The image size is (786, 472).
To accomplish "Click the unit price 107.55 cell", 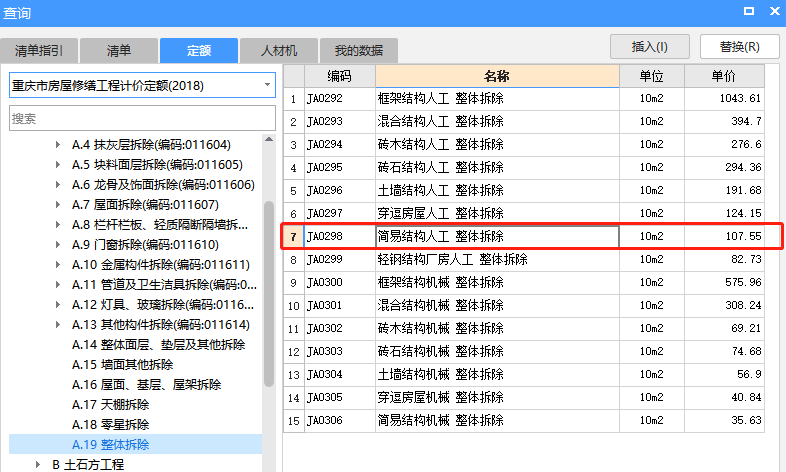I will (724, 237).
